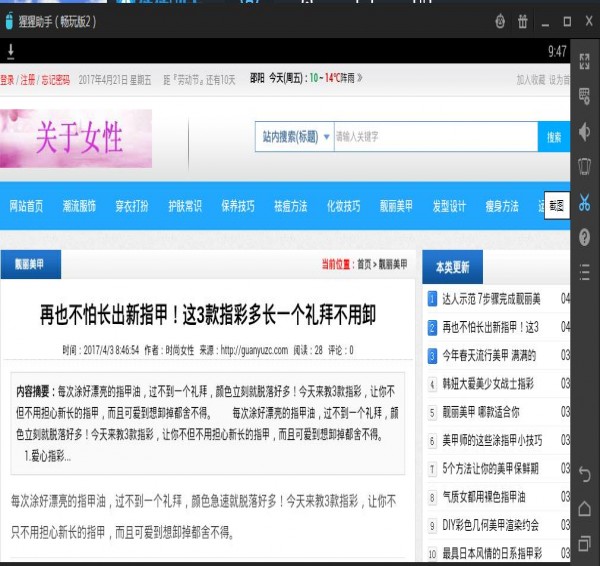Viewport: 600px width, 566px height.
Task: Open the help question mark icon
Action: pos(584,237)
